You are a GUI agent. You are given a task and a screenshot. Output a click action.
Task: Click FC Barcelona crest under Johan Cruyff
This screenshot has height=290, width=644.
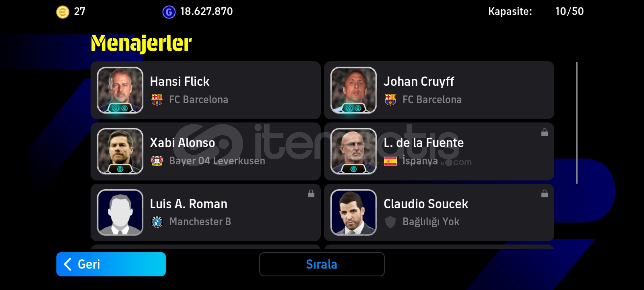coord(390,100)
